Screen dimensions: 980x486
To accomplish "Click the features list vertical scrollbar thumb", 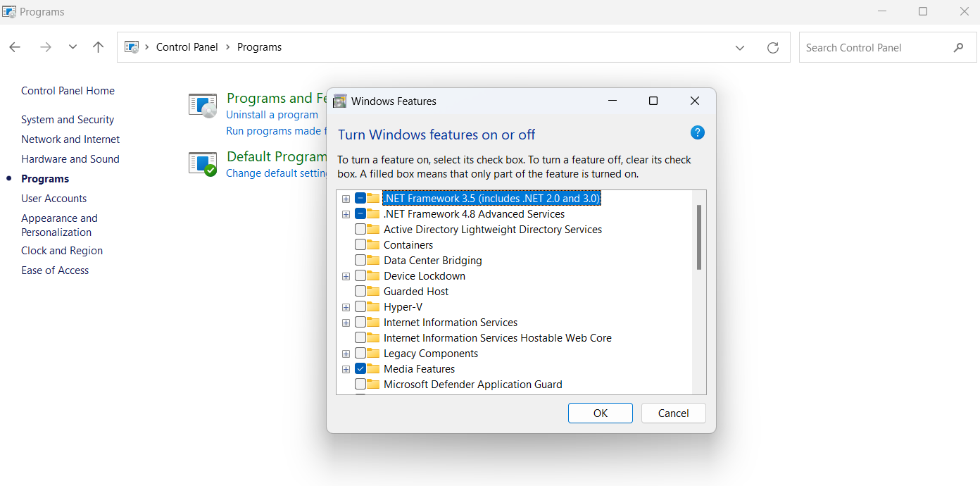I will pos(699,237).
